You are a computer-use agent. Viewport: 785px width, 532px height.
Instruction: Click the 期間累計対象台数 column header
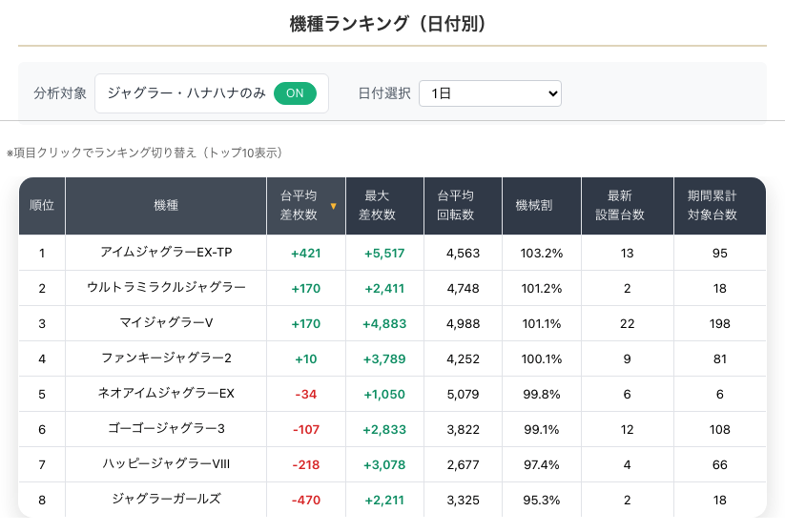click(712, 206)
